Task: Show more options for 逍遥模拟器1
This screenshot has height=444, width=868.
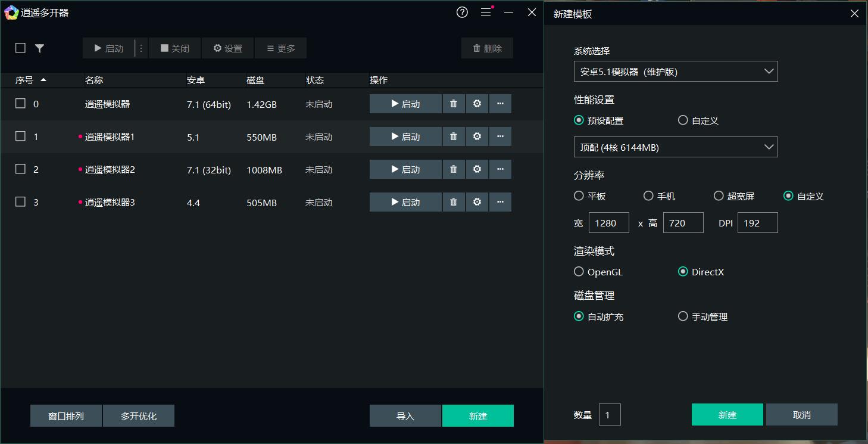Action: pyautogui.click(x=500, y=136)
